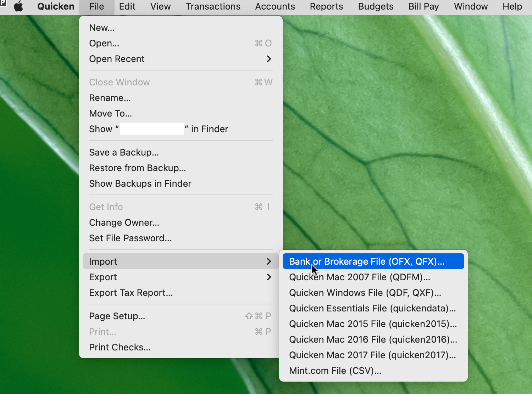Open Export Tax Report

point(131,293)
